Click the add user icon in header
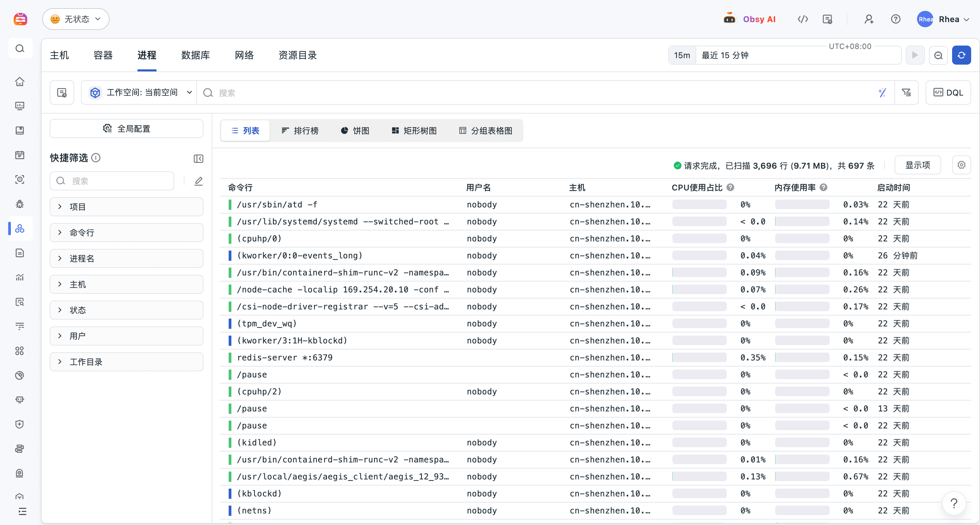The image size is (980, 525). click(868, 19)
